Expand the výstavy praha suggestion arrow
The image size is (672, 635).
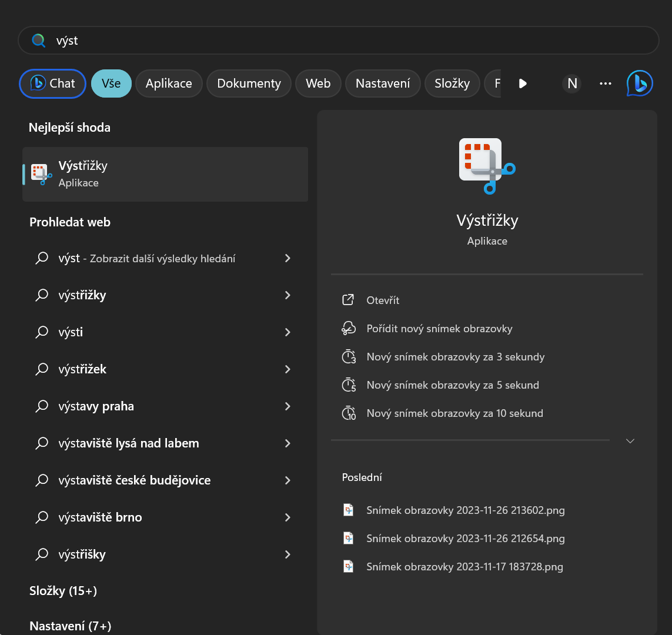click(x=287, y=406)
